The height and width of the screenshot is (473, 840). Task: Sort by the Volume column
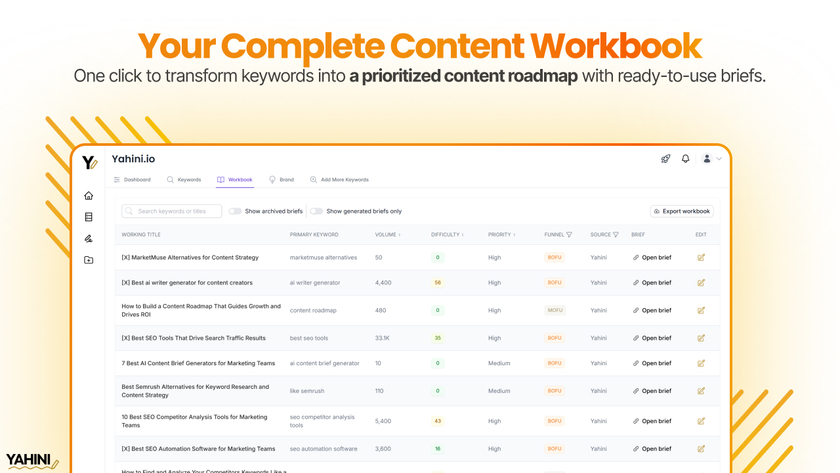click(387, 235)
